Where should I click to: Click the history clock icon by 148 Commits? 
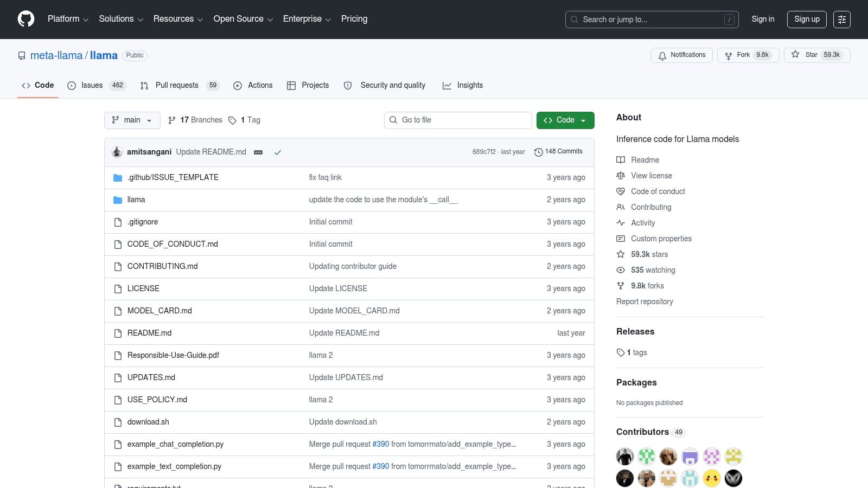(x=538, y=152)
